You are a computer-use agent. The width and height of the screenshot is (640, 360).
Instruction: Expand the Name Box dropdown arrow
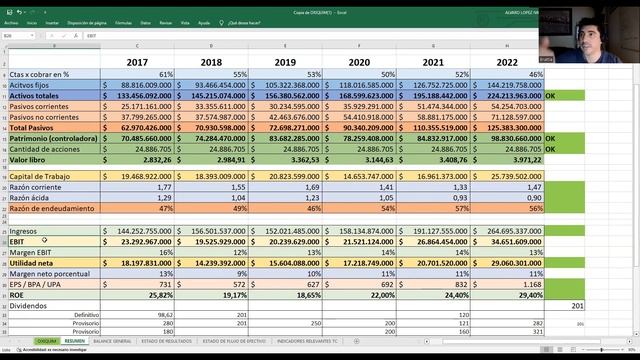32,36
